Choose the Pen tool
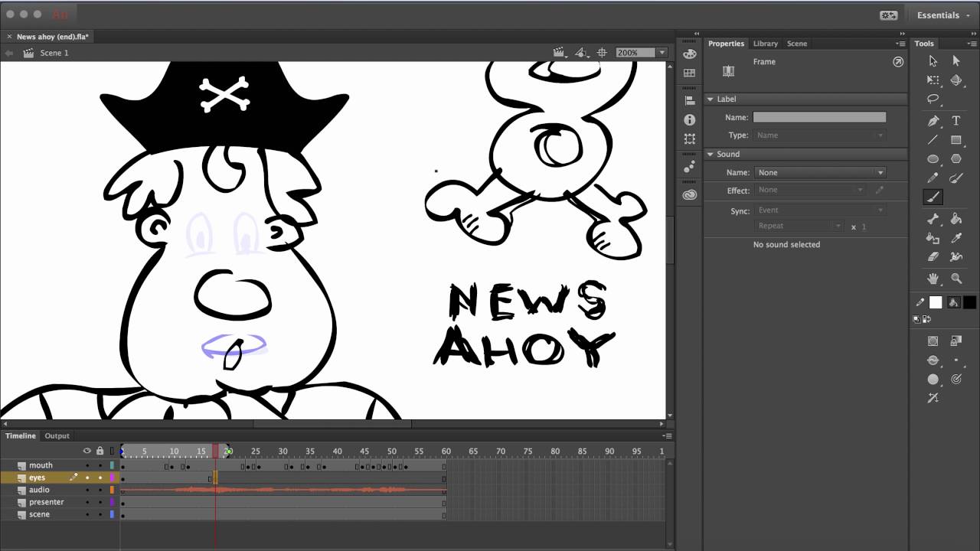 [933, 121]
